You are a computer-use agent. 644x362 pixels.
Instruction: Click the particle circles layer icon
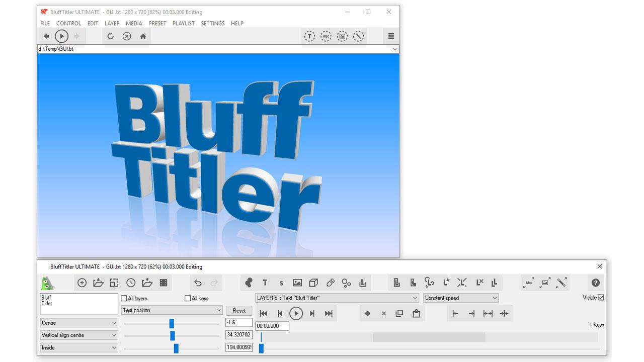point(346,283)
